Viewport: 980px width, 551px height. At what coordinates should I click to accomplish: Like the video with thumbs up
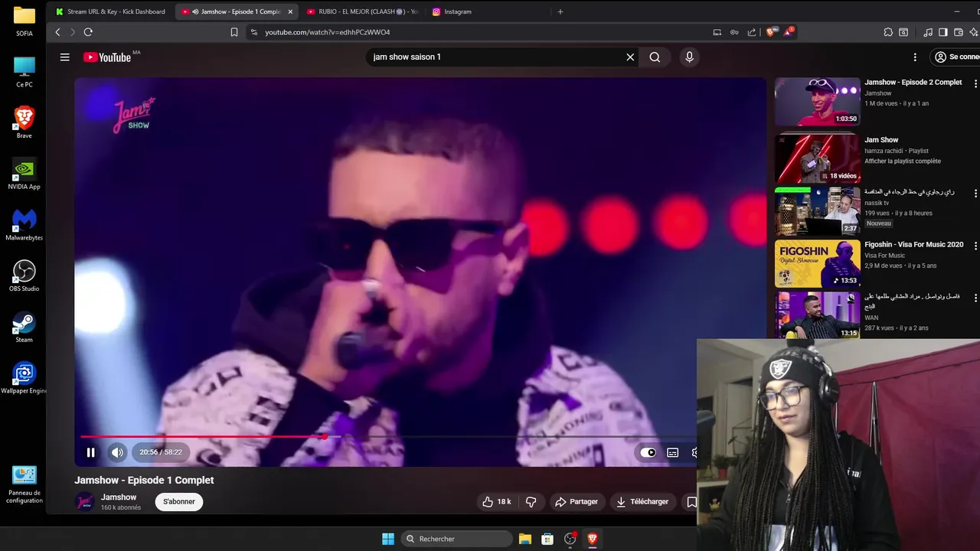pyautogui.click(x=496, y=502)
